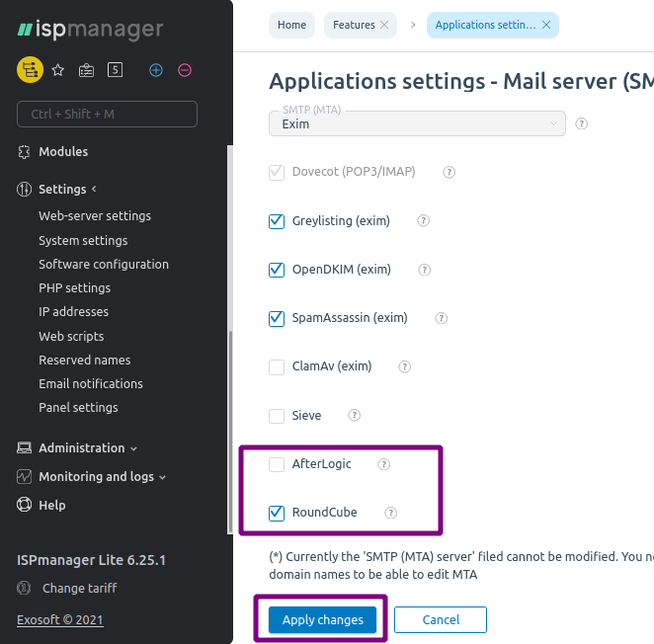
Task: Uncheck OpenDKIM (exim)
Action: (x=277, y=270)
